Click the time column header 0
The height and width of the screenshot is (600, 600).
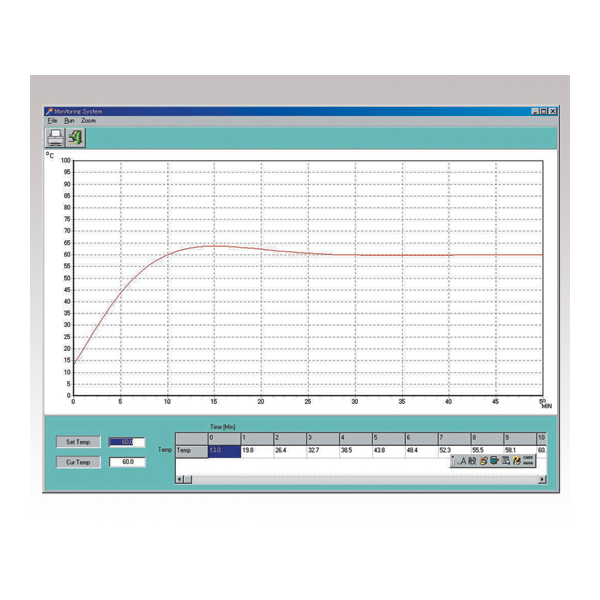tap(225, 439)
